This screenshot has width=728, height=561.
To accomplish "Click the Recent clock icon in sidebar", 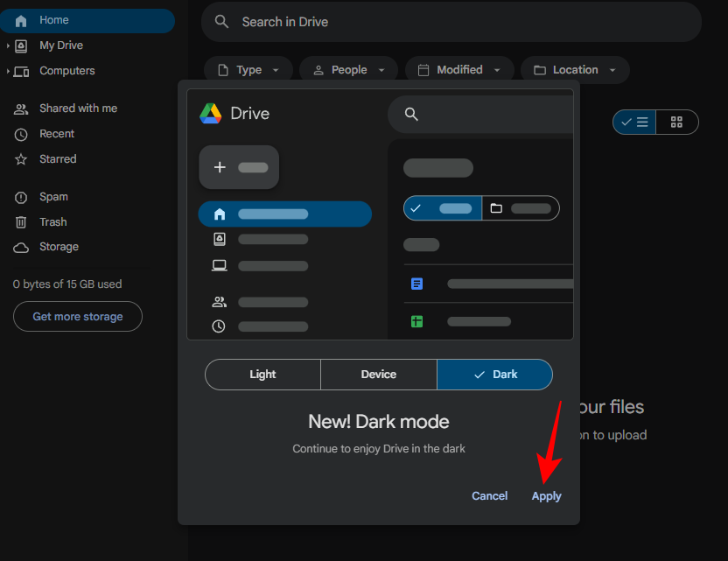I will pyautogui.click(x=21, y=135).
